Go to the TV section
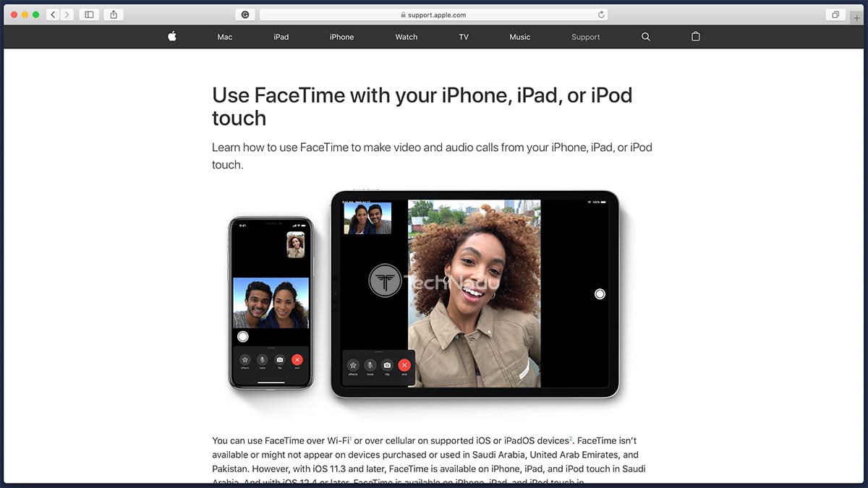This screenshot has width=868, height=488. tap(464, 37)
